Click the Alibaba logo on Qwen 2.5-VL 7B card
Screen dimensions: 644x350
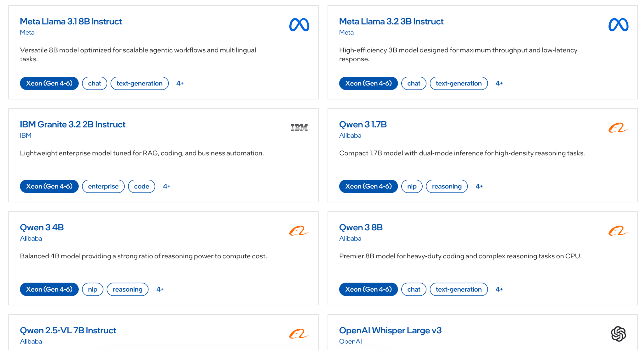(x=299, y=334)
